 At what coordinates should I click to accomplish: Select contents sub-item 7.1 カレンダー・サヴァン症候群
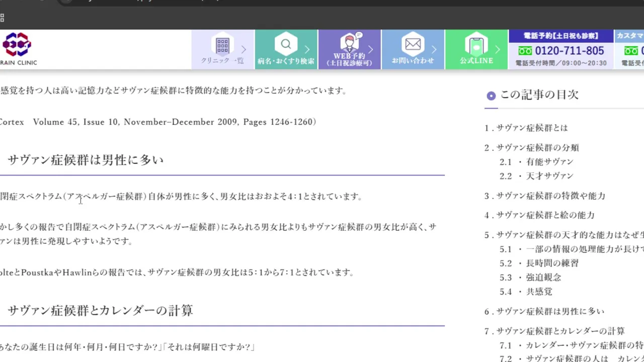click(572, 345)
